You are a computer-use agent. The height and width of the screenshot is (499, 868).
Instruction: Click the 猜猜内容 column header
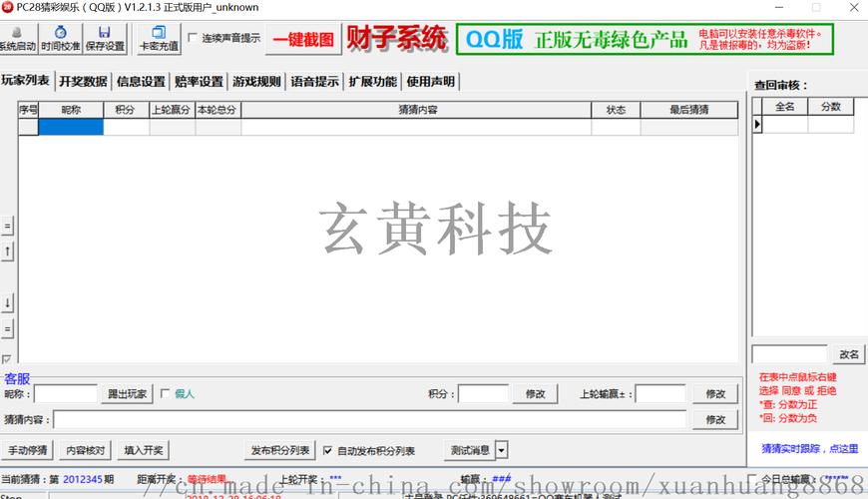[417, 110]
